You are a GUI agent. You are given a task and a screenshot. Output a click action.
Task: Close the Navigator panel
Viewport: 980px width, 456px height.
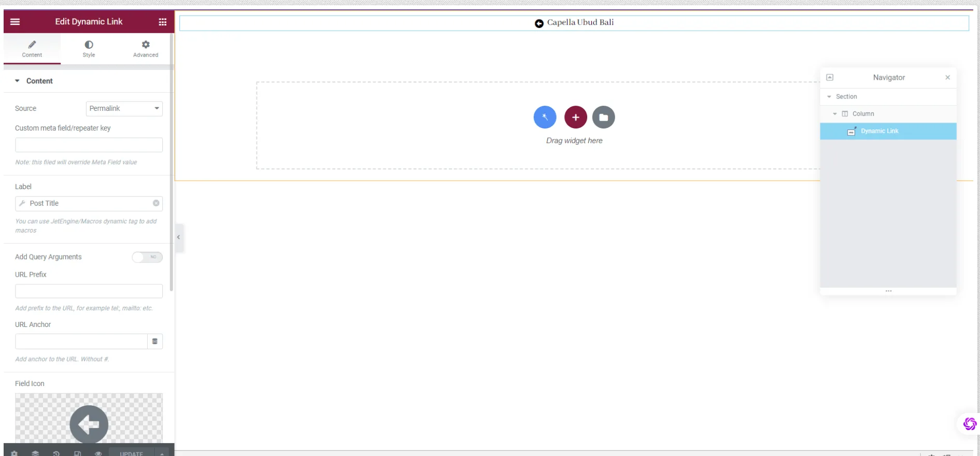point(947,77)
